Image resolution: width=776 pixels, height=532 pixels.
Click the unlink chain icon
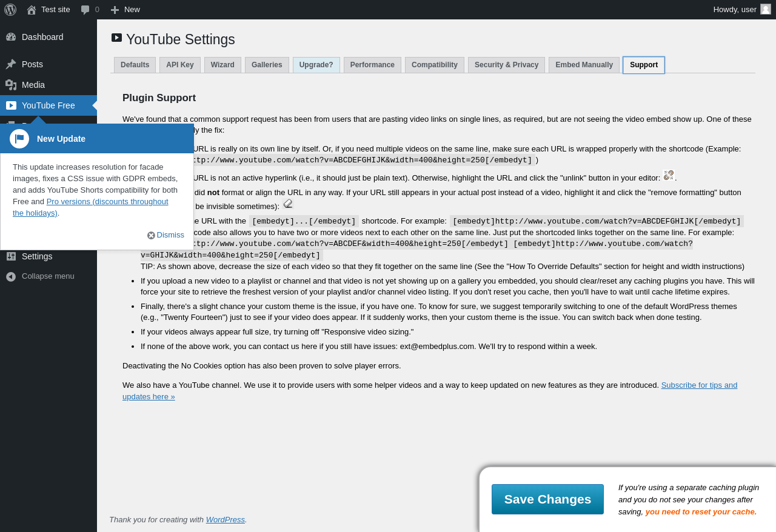(x=669, y=175)
